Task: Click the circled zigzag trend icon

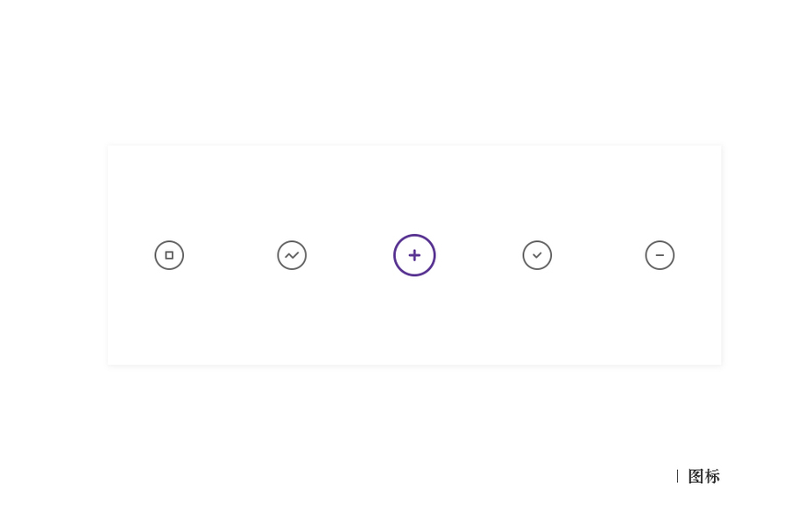Action: click(292, 255)
